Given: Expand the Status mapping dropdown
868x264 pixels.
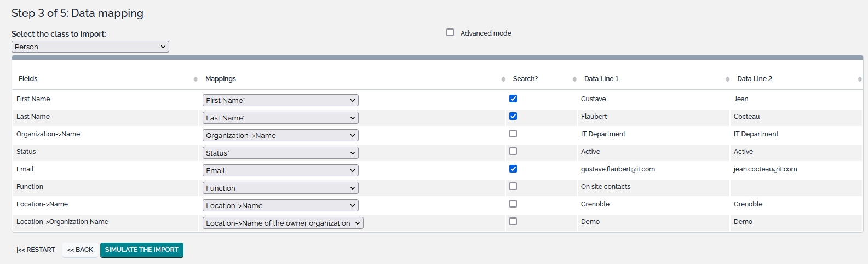Looking at the screenshot, I should [x=280, y=153].
